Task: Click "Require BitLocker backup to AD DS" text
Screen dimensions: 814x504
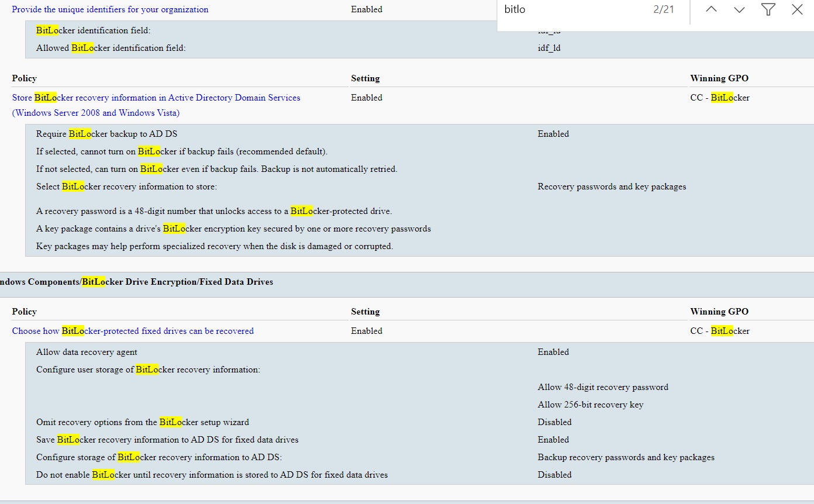Action: coord(106,134)
